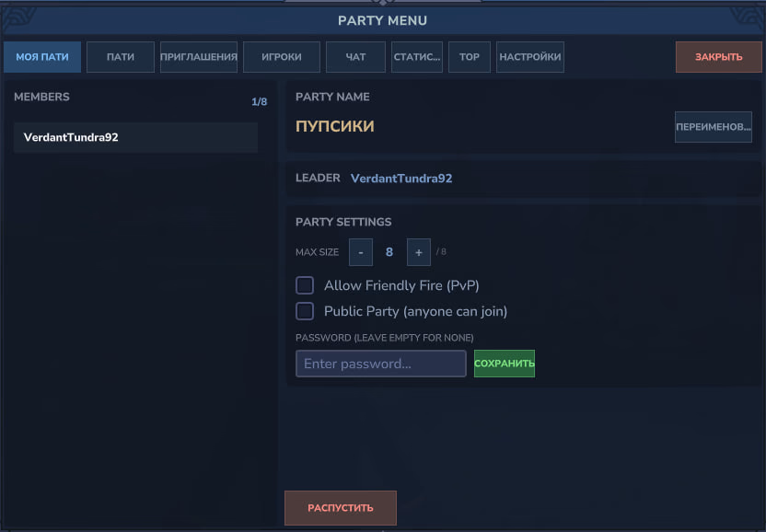Open the ПАТИ tab
The height and width of the screenshot is (532, 766).
pos(121,57)
